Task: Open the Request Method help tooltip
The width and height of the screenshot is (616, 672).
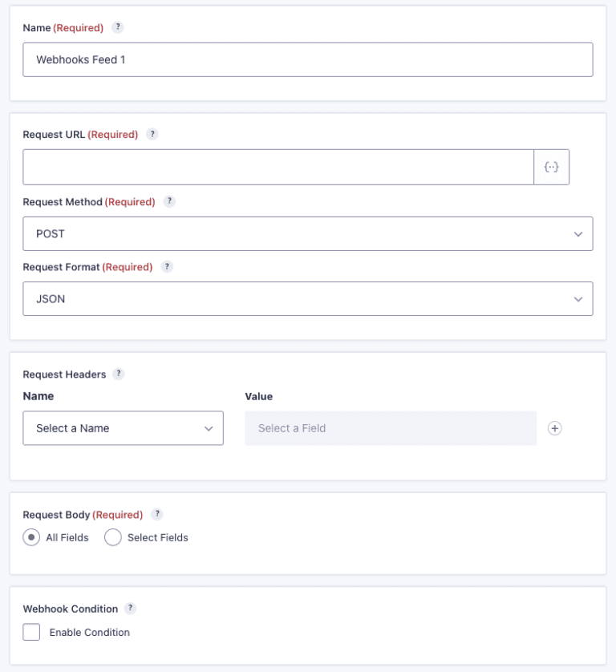Action: point(169,201)
